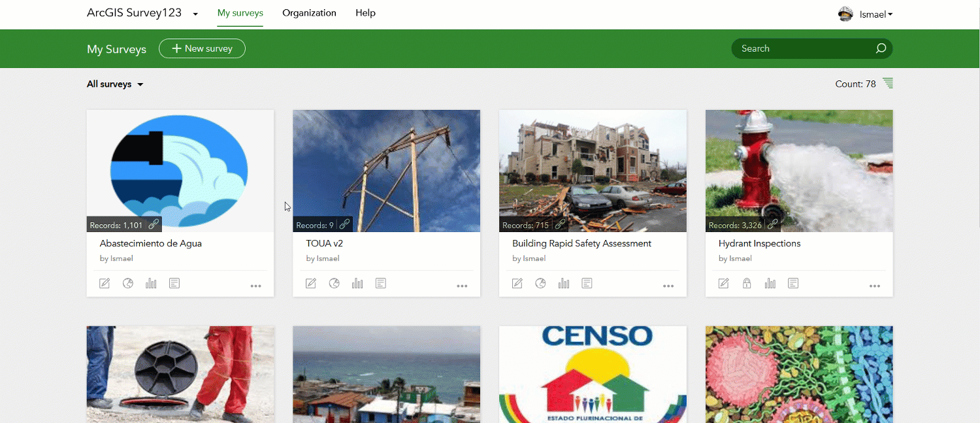The image size is (980, 423).
Task: Open Analyze bar chart for Abastecimiento de Agua
Action: 151,283
